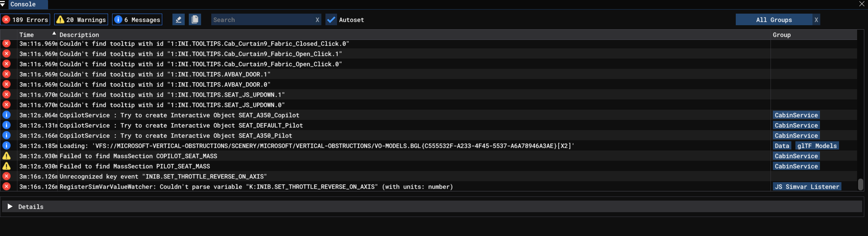The image size is (868, 236).
Task: Clear the search field with X
Action: [317, 20]
